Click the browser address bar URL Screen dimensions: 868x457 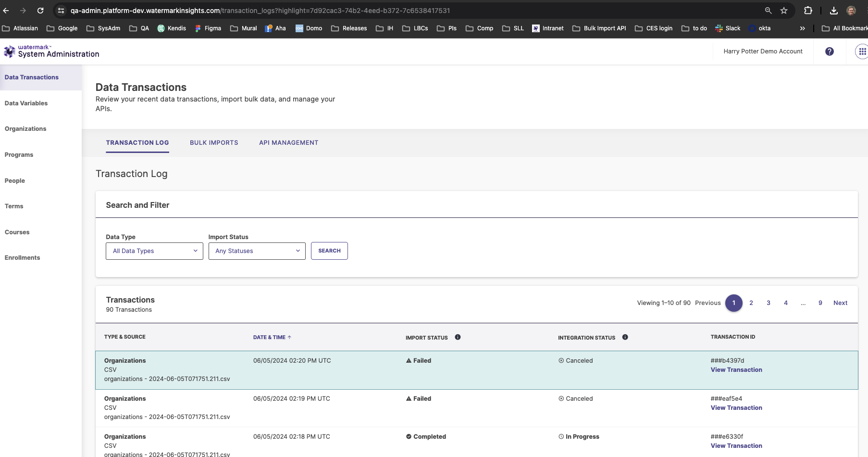click(260, 11)
